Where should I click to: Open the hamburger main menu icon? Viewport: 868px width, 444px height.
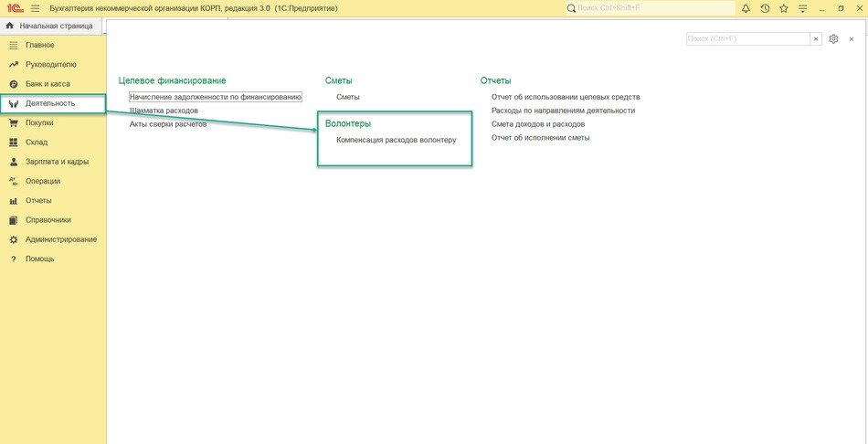pos(35,8)
